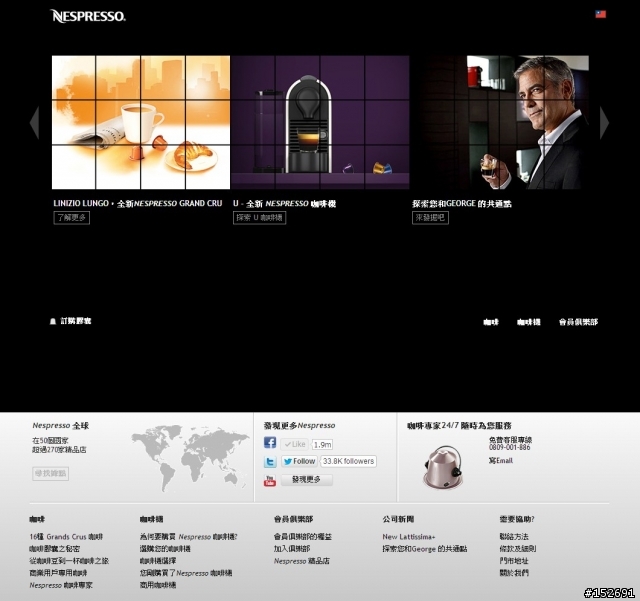This screenshot has height=601, width=640.
Task: Open the purple U coffee machine banner
Action: coord(320,122)
